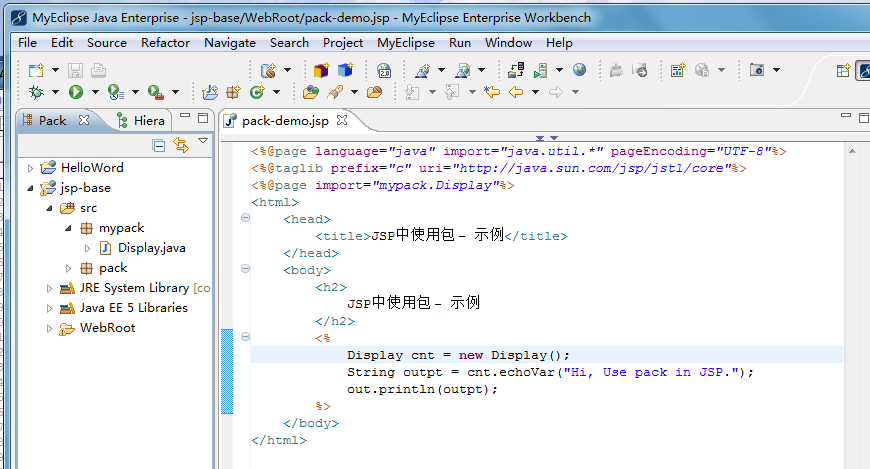Toggle Link with Editor in Package Explorer
Viewport: 870px width, 469px height.
point(181,145)
